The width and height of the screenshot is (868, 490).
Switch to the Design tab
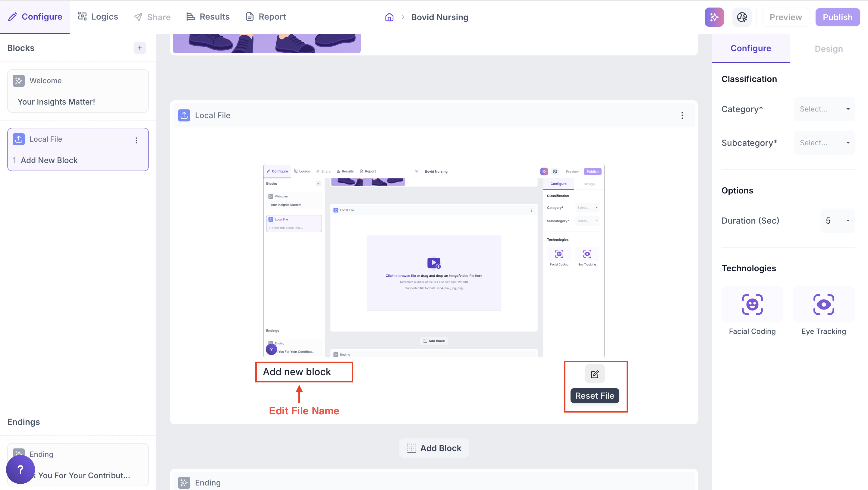(x=829, y=49)
